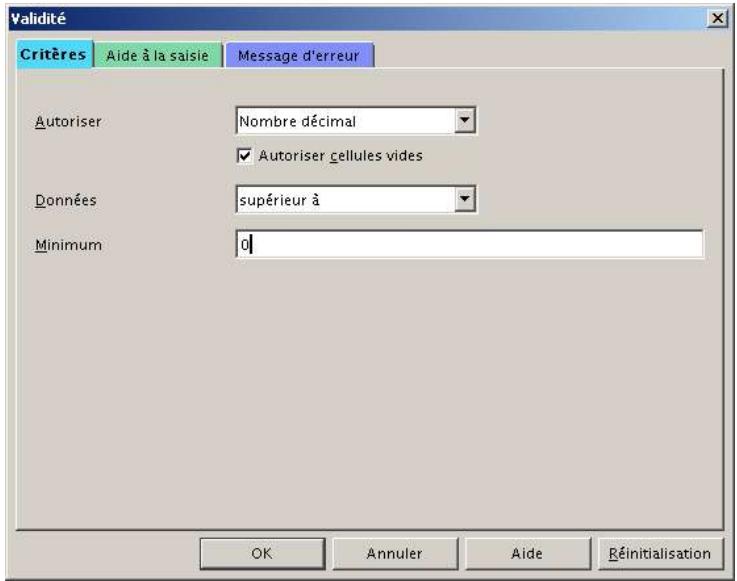
Task: Click the Annuler button
Action: click(x=395, y=553)
